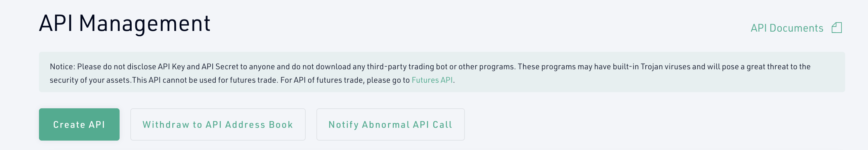Open Withdraw to API Address Book
The image size is (868, 150).
(x=218, y=124)
